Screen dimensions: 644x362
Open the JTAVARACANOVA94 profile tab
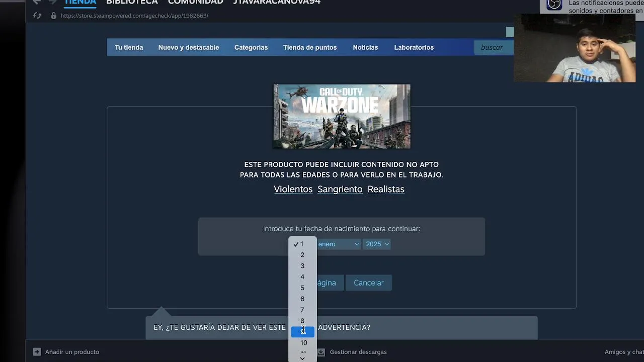click(x=277, y=3)
